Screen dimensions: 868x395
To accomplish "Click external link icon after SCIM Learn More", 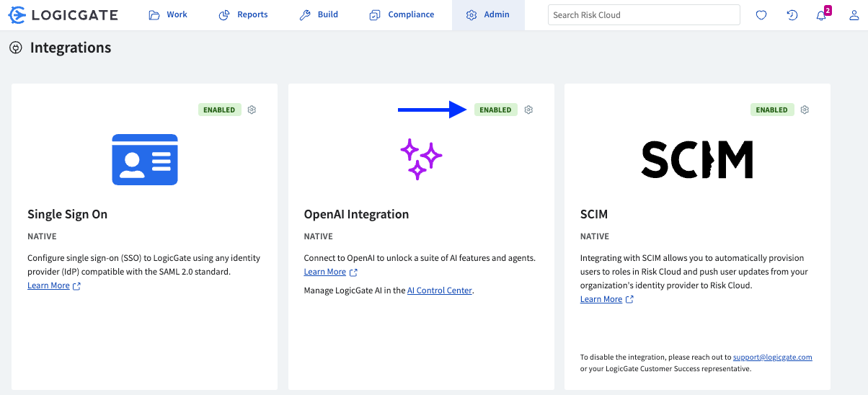I will coord(629,300).
